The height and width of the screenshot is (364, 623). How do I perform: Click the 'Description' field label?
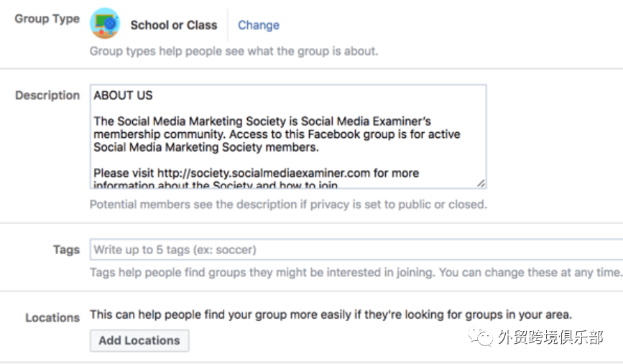click(x=47, y=95)
